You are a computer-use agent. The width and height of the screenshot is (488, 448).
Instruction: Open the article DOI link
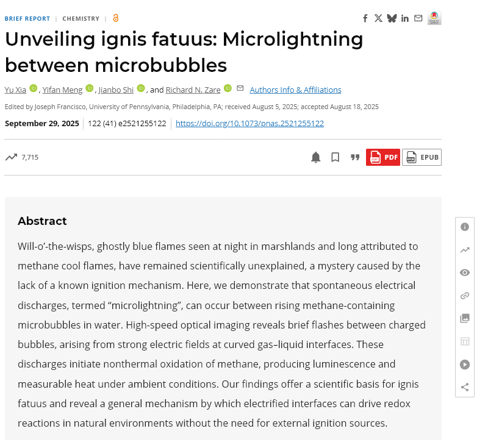pos(249,123)
